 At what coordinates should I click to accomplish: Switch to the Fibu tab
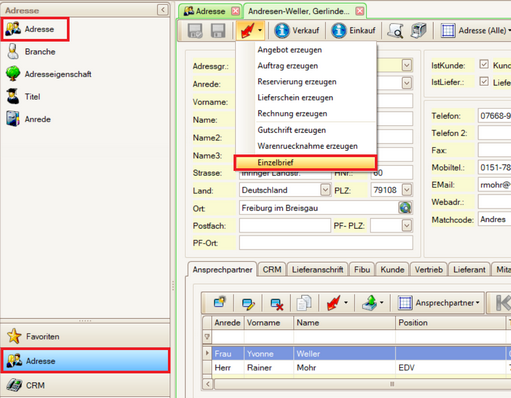click(362, 270)
